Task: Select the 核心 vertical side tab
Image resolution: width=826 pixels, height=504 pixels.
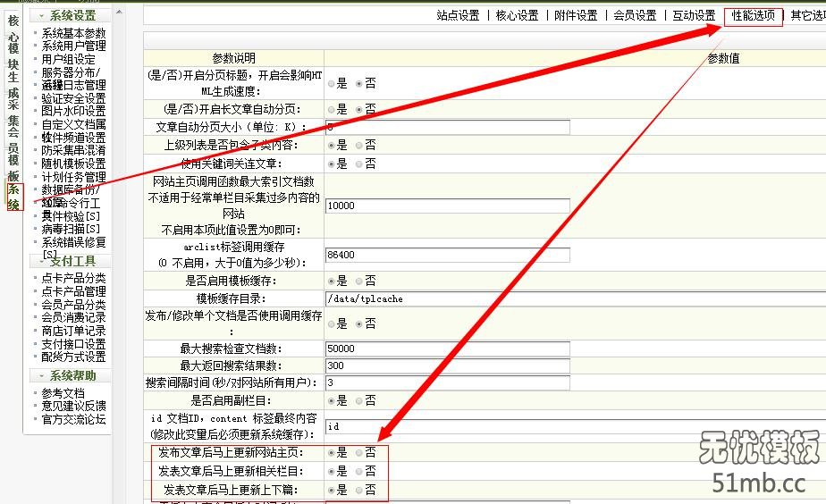Action: tap(13, 29)
